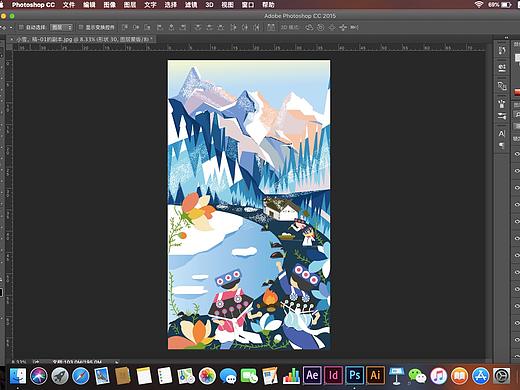Select 3D pan mode icon
Image resolution: width=520 pixels, height=390 pixels.
point(332,27)
